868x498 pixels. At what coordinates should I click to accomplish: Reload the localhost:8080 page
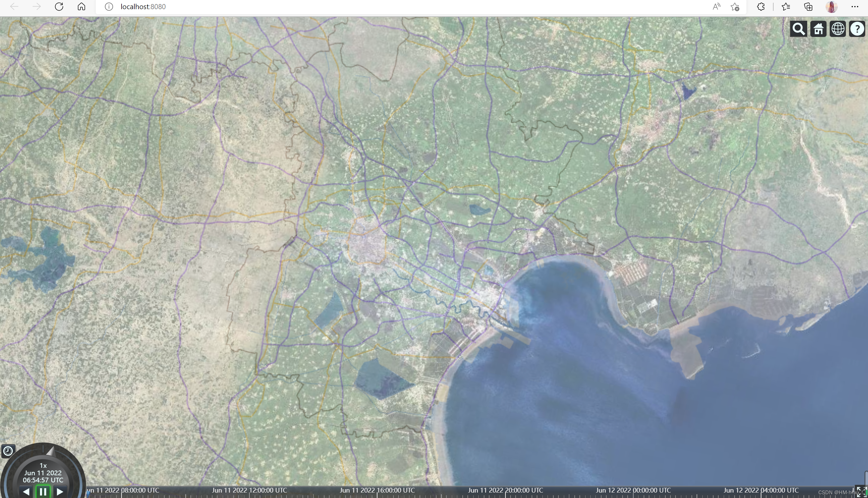(59, 6)
